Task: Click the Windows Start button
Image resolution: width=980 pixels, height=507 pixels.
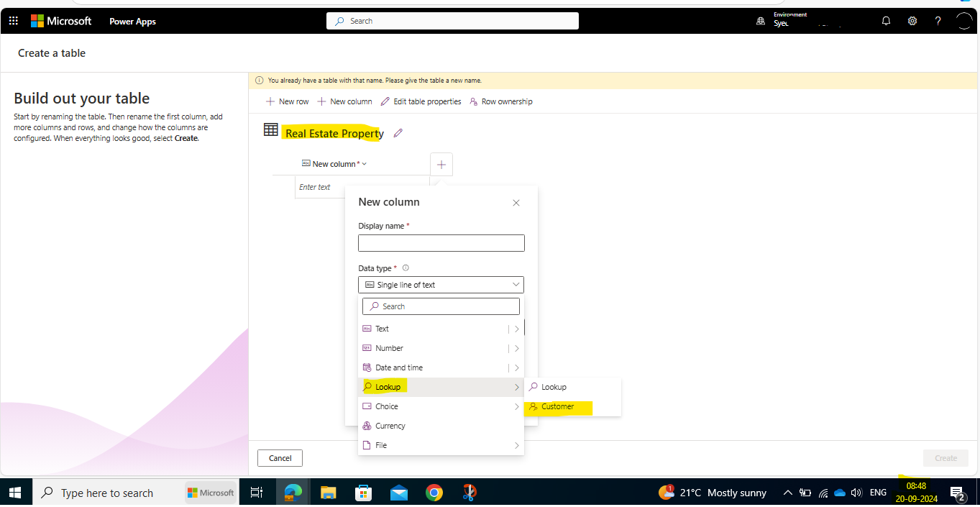Action: coord(14,493)
